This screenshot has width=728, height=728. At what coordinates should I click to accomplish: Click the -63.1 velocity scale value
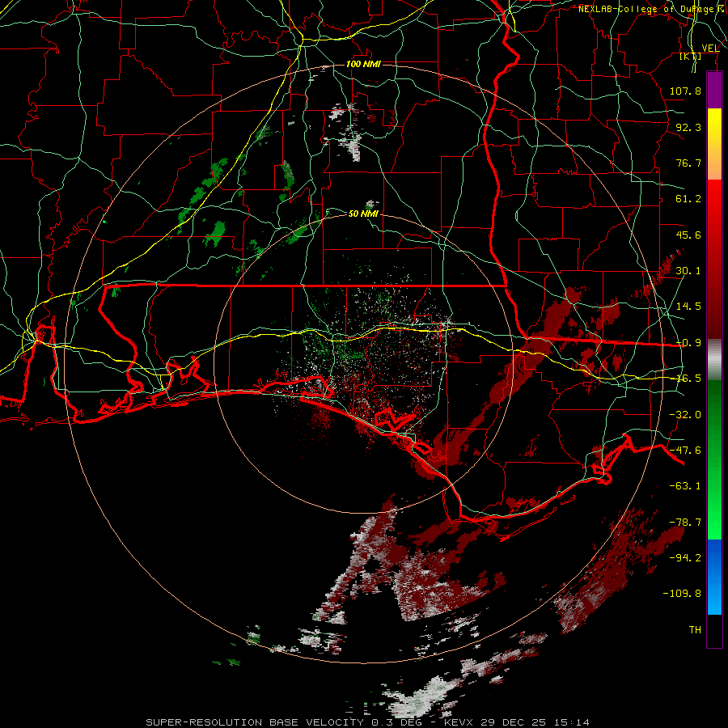[685, 486]
